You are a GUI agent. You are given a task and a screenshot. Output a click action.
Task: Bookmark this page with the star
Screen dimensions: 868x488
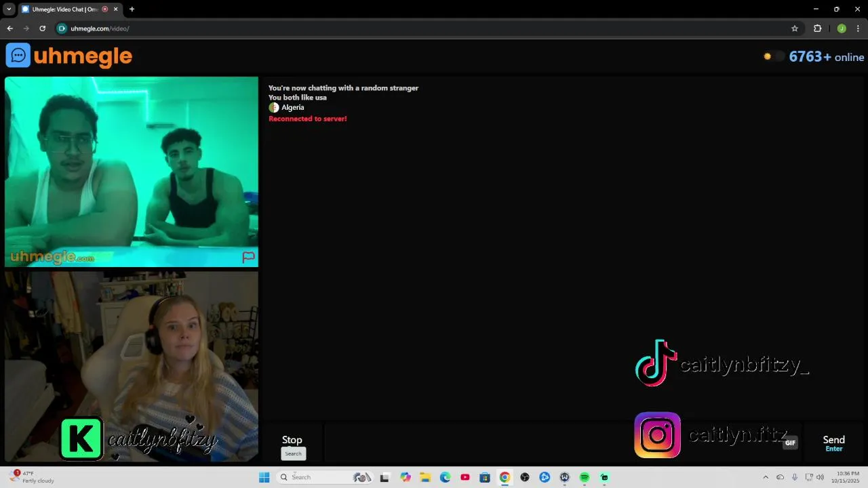point(795,28)
